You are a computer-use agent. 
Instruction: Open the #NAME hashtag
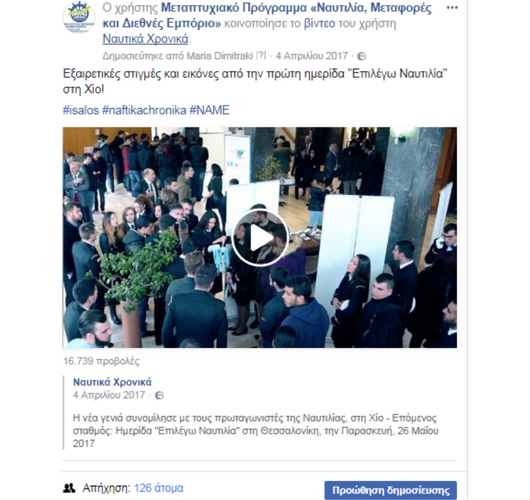210,110
